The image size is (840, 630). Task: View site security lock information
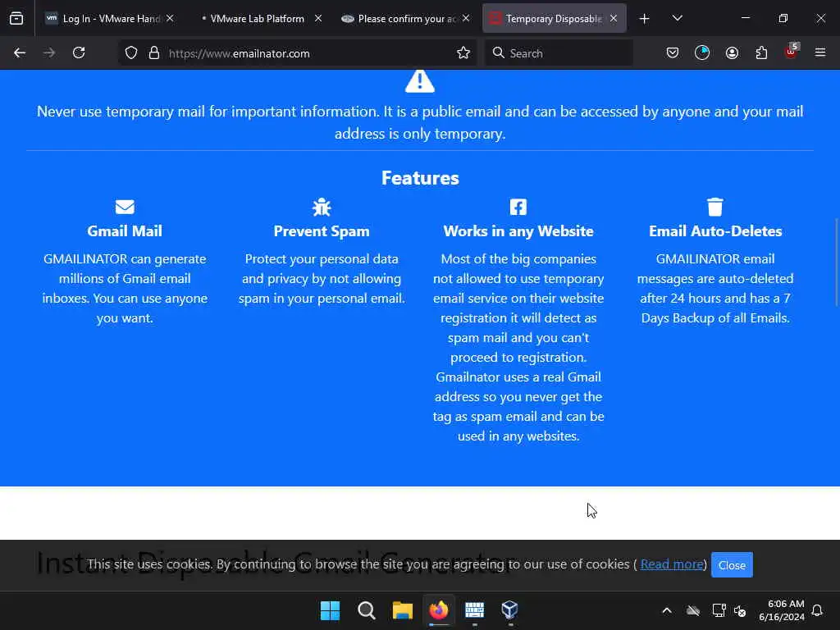[154, 53]
